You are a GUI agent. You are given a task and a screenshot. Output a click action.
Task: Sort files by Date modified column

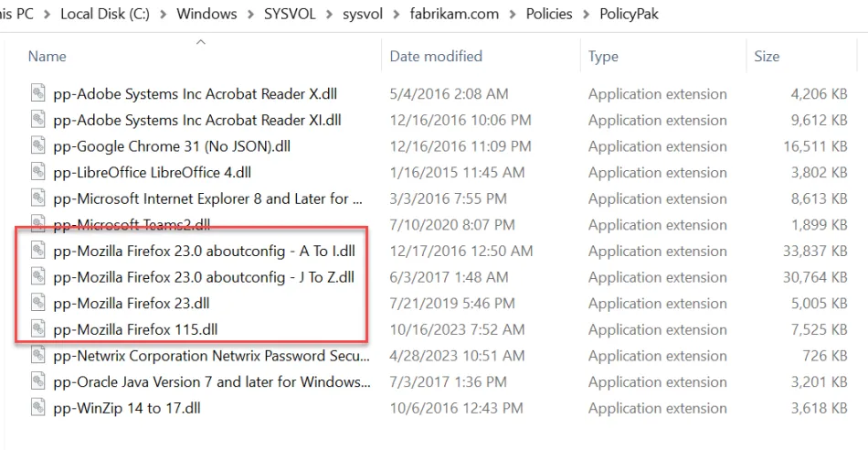click(x=436, y=56)
